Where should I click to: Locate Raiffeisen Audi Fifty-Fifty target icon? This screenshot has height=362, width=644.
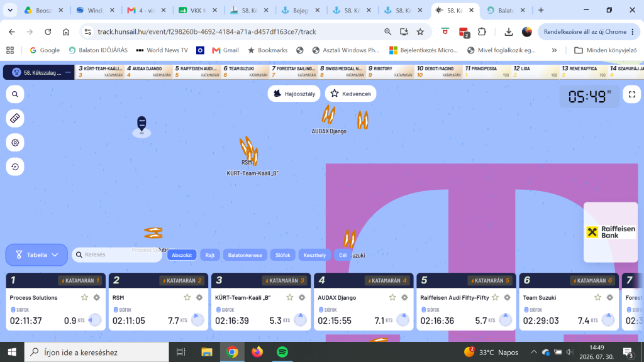click(x=508, y=297)
